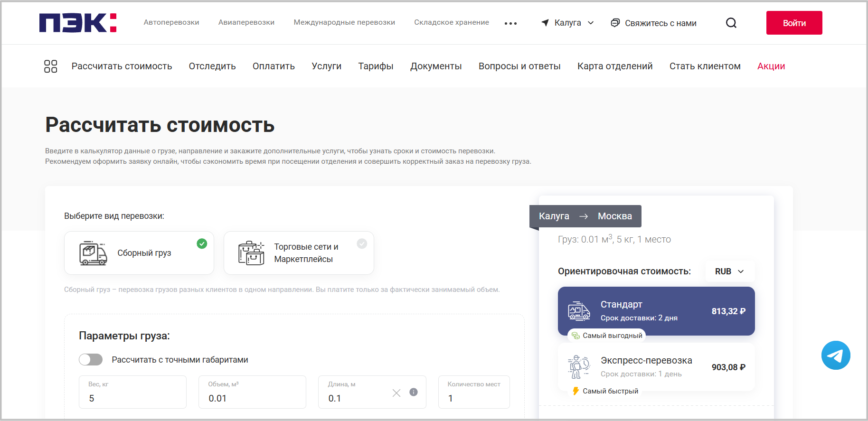The height and width of the screenshot is (421, 868).
Task: Open Услуги nav item
Action: click(x=327, y=66)
